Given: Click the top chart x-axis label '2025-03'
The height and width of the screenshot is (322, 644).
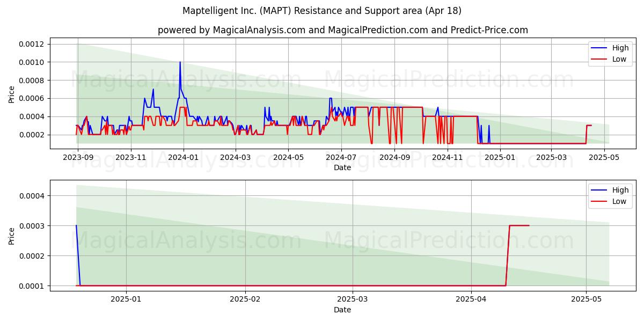Looking at the screenshot, I should (x=551, y=158).
